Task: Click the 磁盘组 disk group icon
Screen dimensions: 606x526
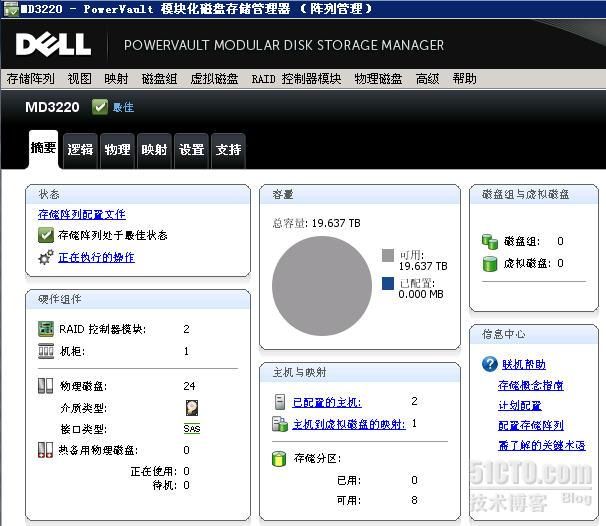Action: [490, 242]
